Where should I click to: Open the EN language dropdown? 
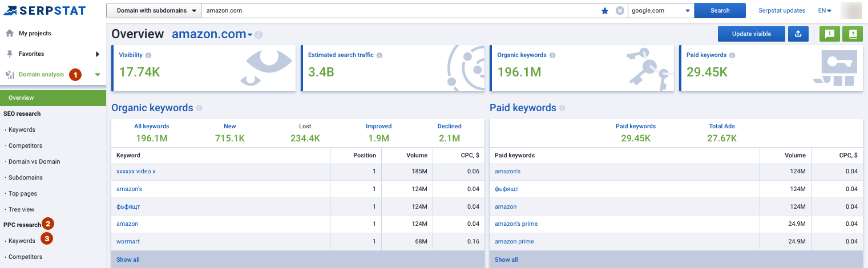[x=825, y=10]
